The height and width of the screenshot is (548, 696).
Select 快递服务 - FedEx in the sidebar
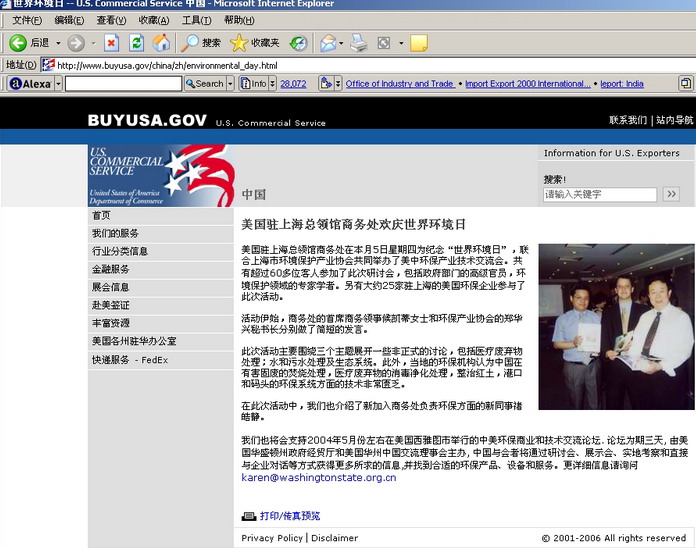click(x=161, y=360)
